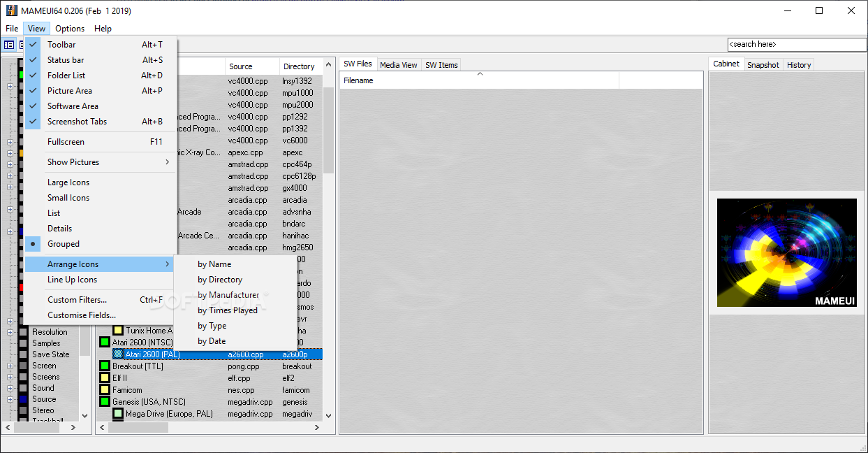Click the yellow icon beside Tunix Home A

118,331
